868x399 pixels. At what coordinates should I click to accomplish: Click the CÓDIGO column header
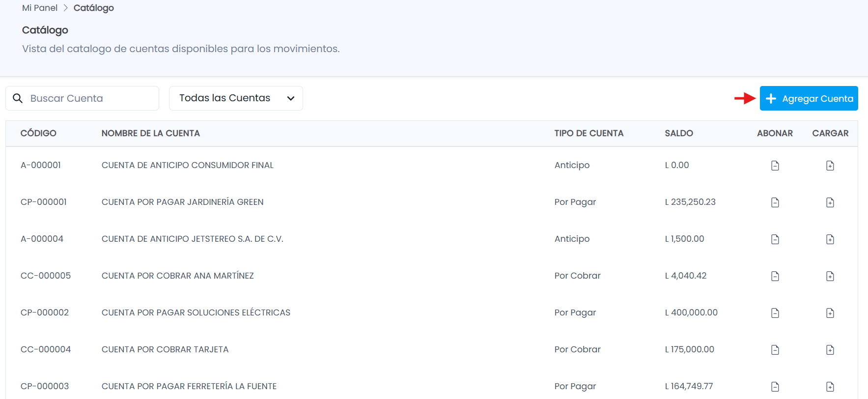38,133
